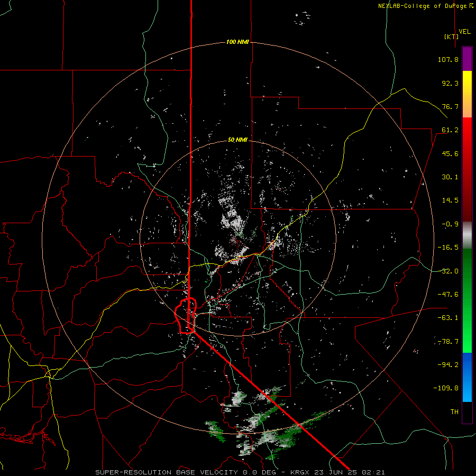Click the Super-Resolution Base Velocity caption
This screenshot has width=476, height=476.
pos(240,472)
